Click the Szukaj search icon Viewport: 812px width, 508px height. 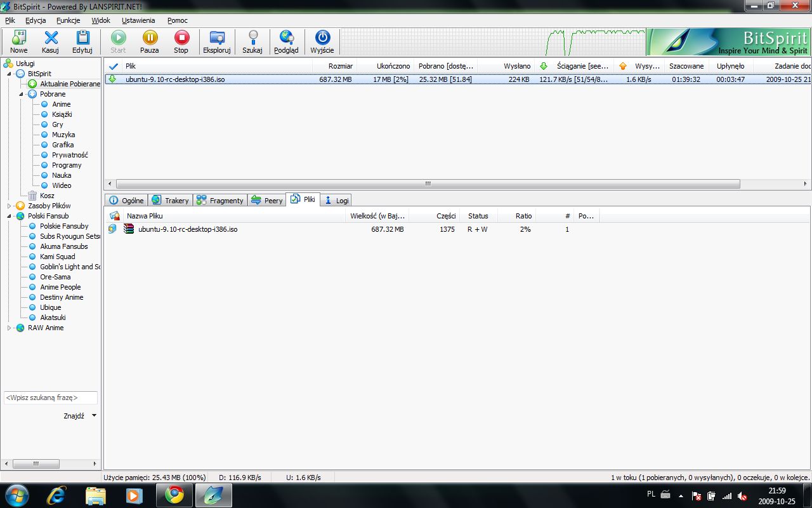(252, 37)
